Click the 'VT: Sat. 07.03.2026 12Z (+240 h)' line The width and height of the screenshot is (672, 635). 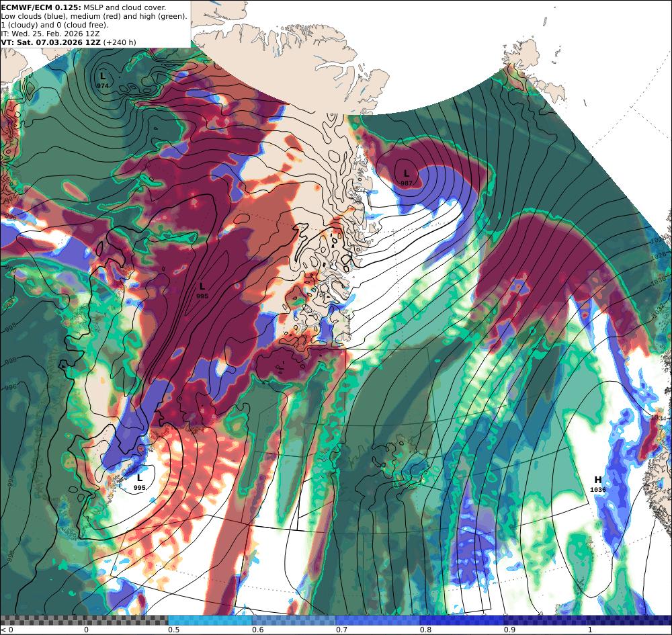coord(69,42)
